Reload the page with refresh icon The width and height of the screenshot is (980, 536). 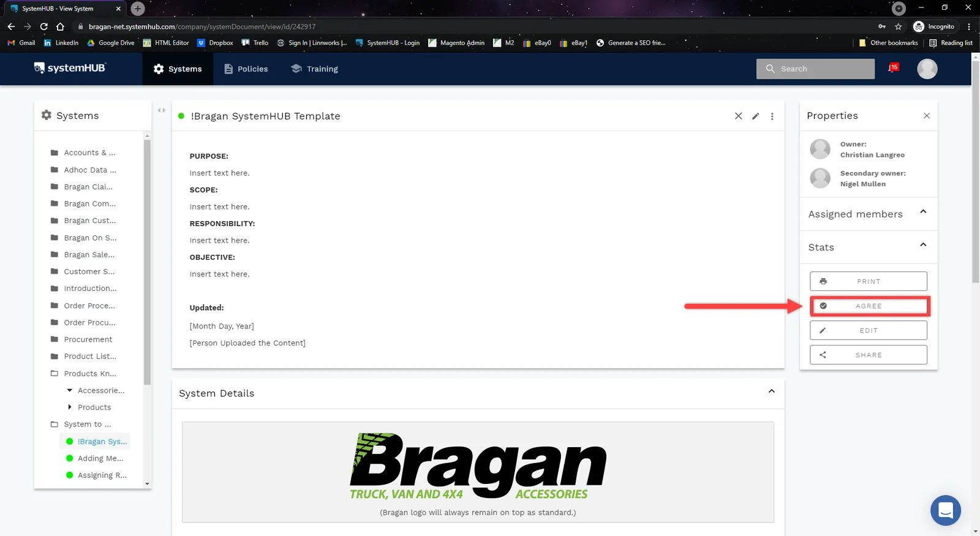pyautogui.click(x=43, y=26)
